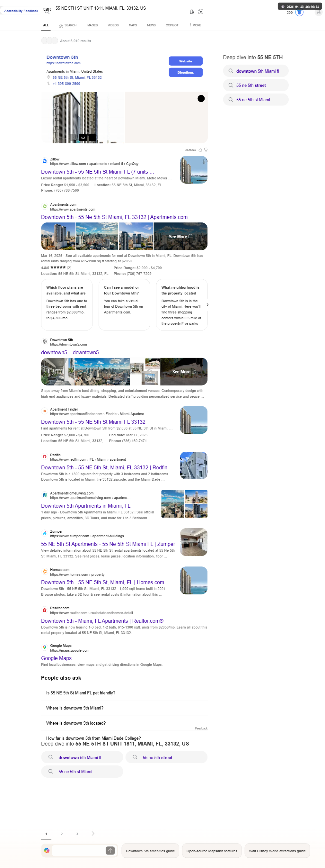The image size is (325, 868).
Task: Click the Zumper kitchen thumbnail
Action: coord(193,542)
